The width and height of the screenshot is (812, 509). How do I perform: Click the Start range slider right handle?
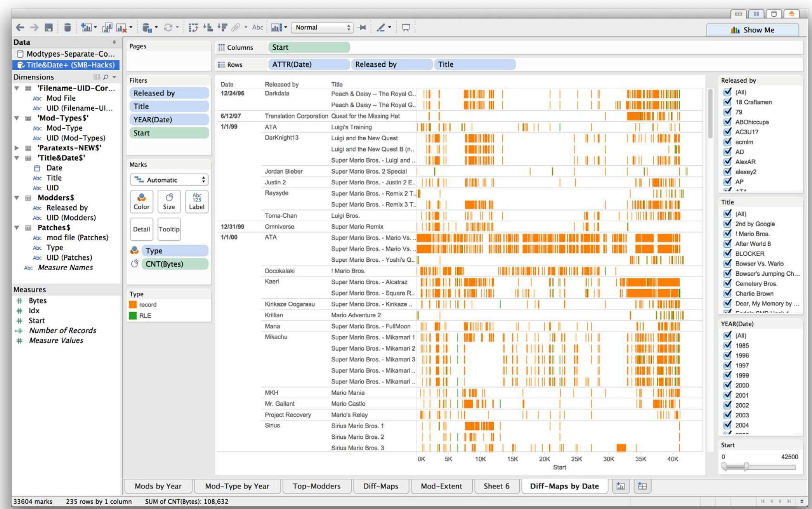(x=746, y=467)
